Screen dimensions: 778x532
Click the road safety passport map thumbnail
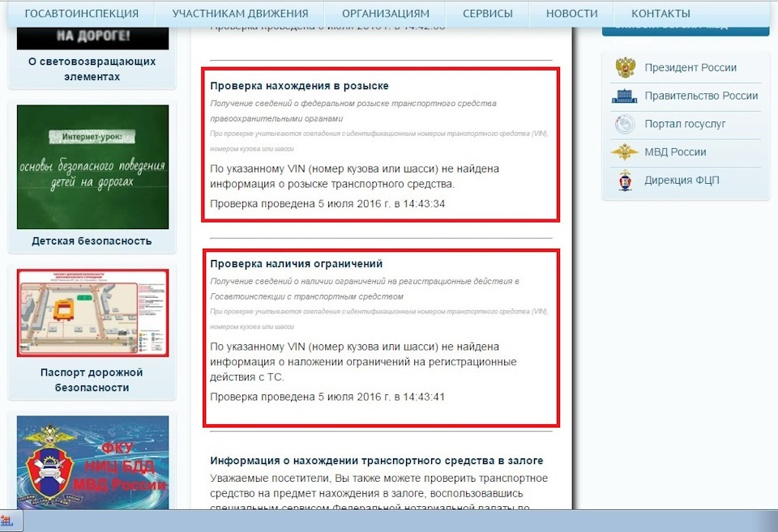pos(92,313)
